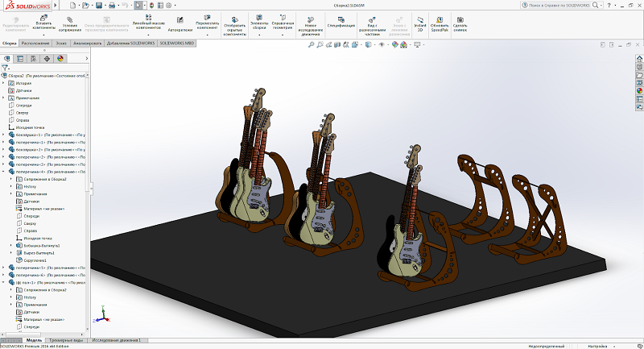644x349 pixels.
Task: Select the Instant 3D tool
Action: click(x=419, y=22)
